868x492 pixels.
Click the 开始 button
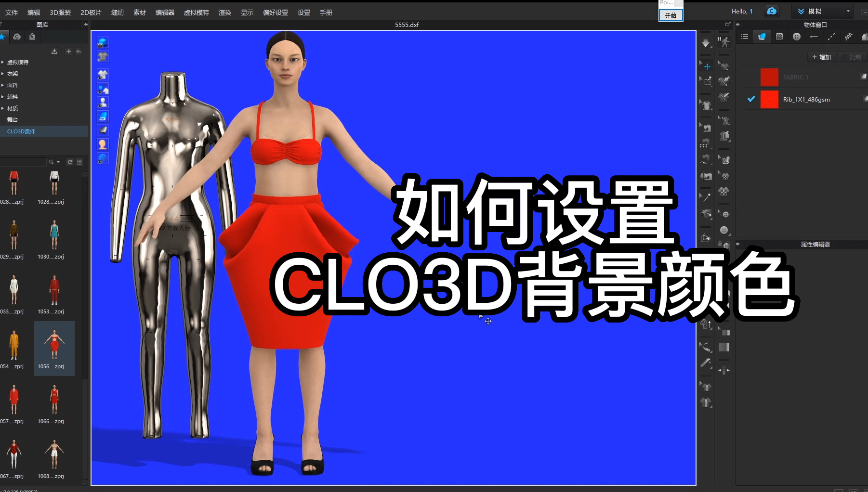coord(671,15)
